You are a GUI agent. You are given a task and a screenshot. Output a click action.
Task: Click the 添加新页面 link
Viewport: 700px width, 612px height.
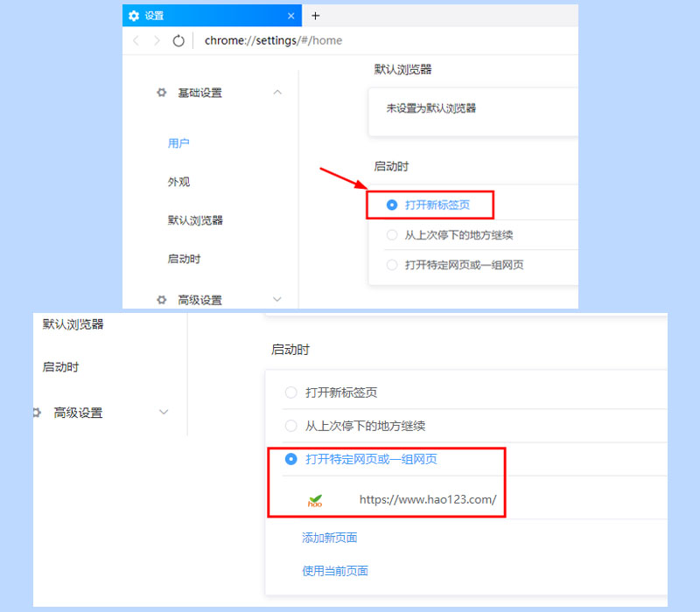(x=329, y=537)
